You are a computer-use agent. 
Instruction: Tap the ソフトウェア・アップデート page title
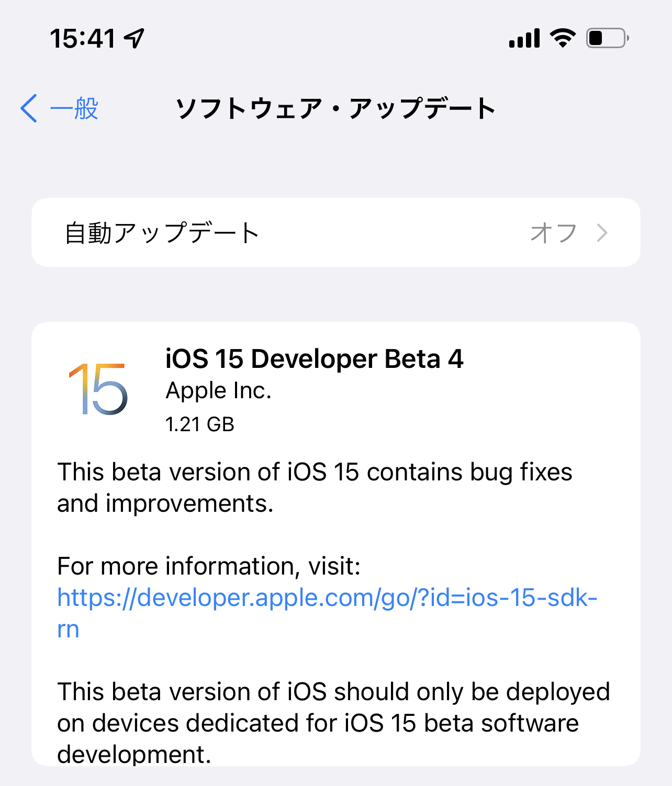pos(335,108)
